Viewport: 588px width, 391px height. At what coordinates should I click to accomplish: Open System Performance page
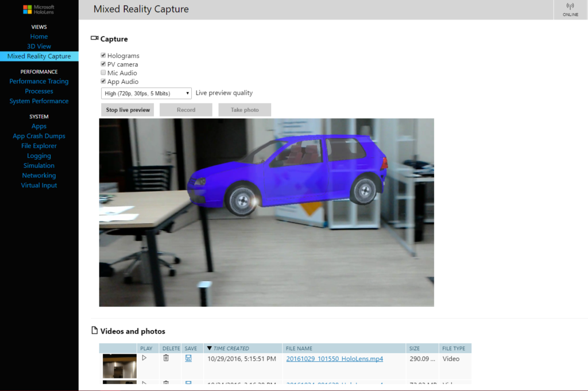[39, 101]
